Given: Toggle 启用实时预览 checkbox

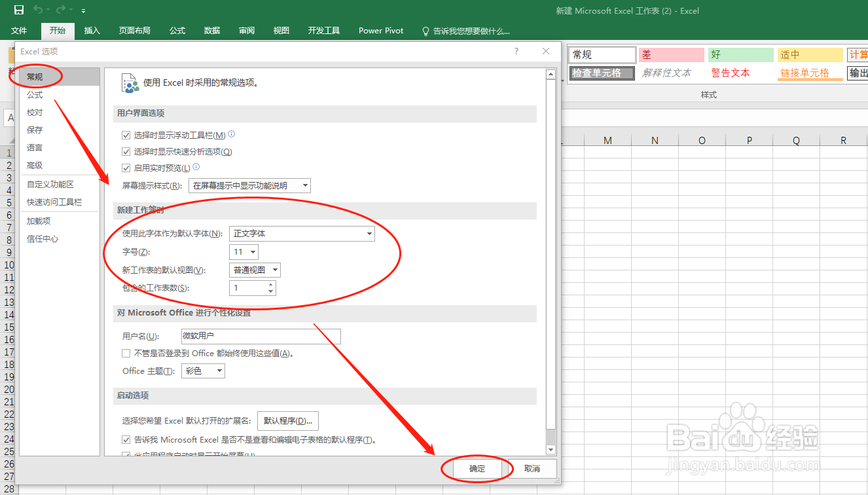Looking at the screenshot, I should 126,168.
